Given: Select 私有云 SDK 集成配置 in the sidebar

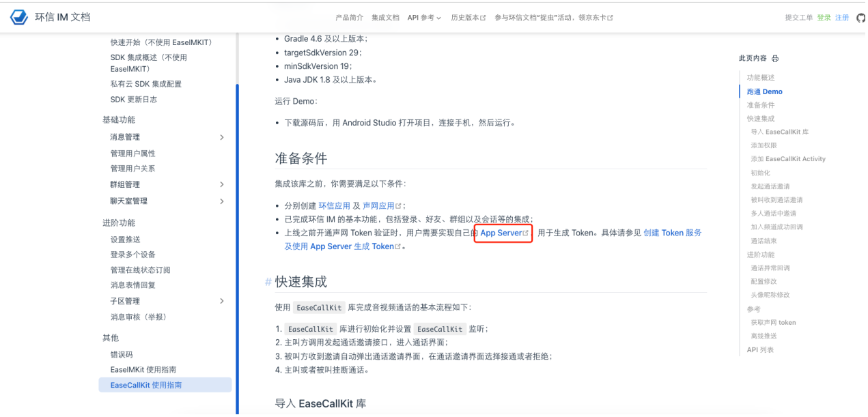Looking at the screenshot, I should coord(146,84).
